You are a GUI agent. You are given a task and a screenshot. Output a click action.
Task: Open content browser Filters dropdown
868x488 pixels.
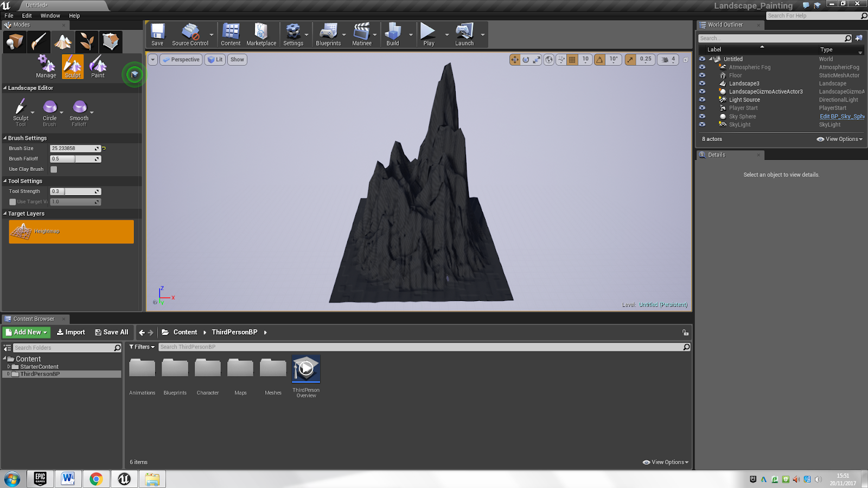(142, 347)
